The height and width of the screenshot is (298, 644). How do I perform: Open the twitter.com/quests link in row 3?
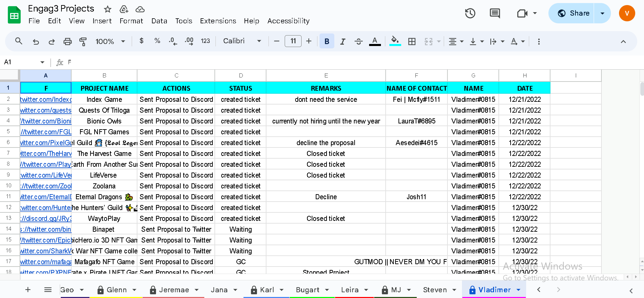point(46,110)
